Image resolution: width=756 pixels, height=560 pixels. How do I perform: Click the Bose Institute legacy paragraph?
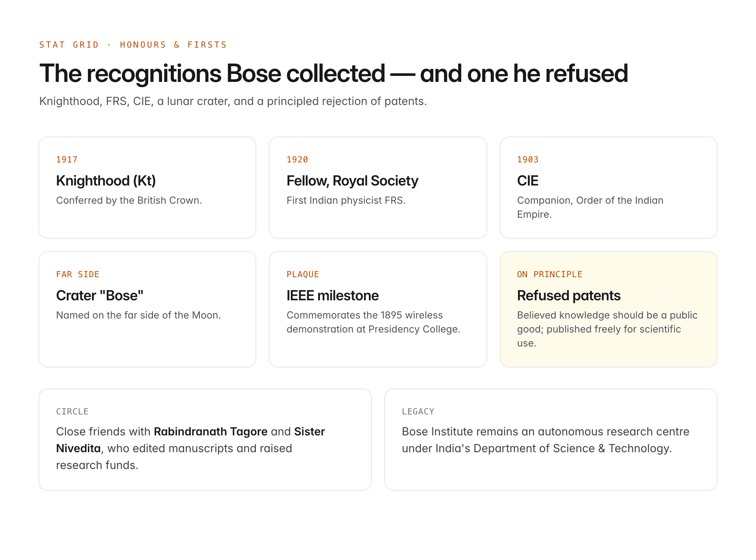click(545, 440)
